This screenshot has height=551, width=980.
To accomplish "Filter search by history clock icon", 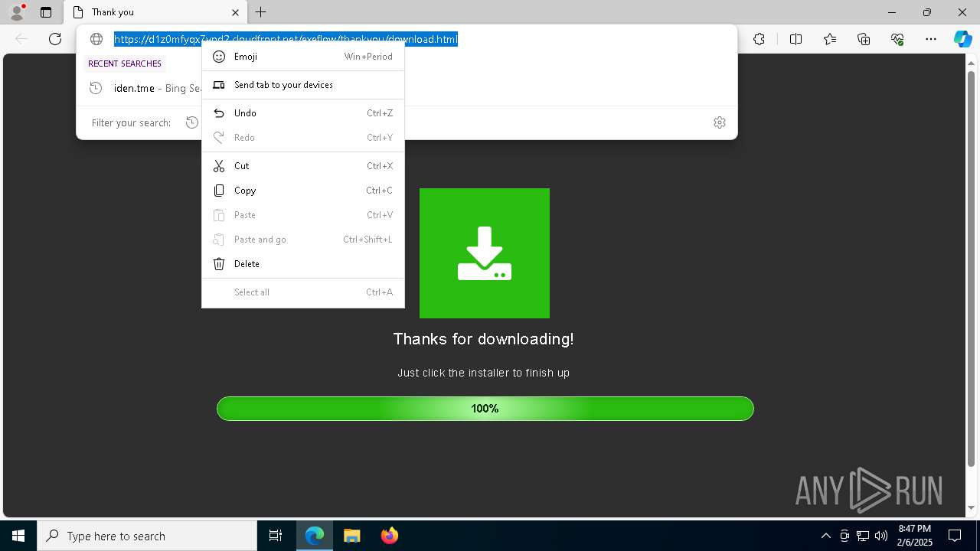I will pos(192,122).
